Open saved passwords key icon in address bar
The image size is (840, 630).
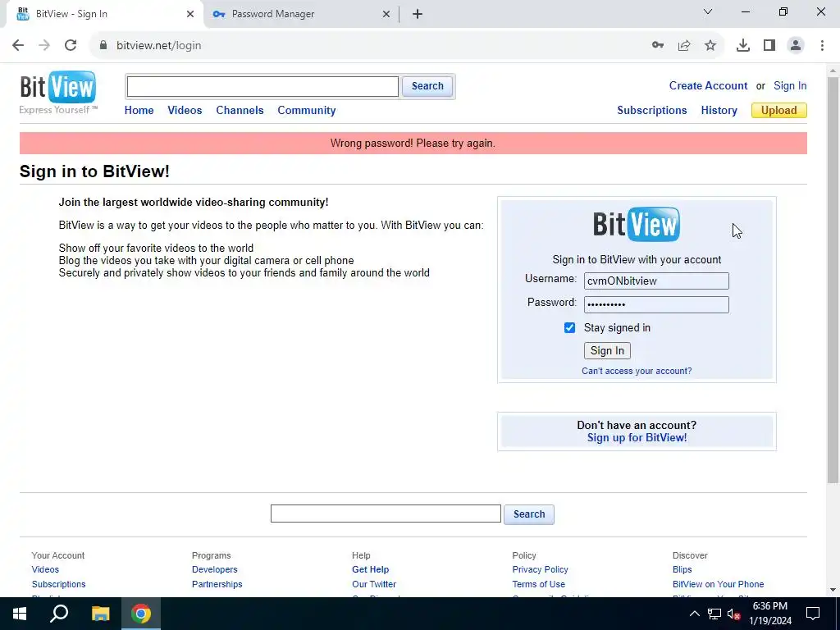tap(658, 46)
